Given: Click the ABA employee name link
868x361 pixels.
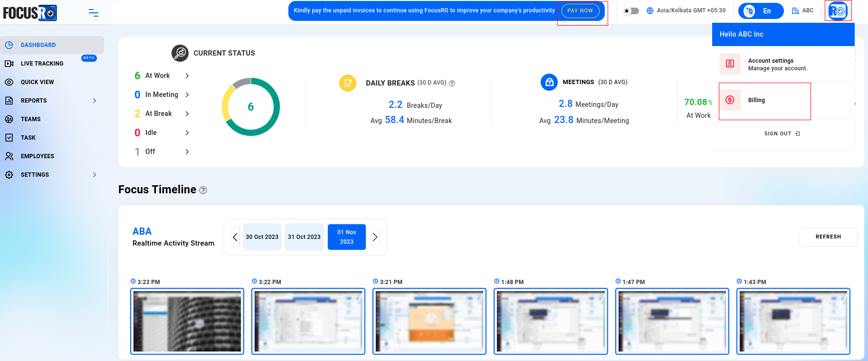Looking at the screenshot, I should (142, 231).
